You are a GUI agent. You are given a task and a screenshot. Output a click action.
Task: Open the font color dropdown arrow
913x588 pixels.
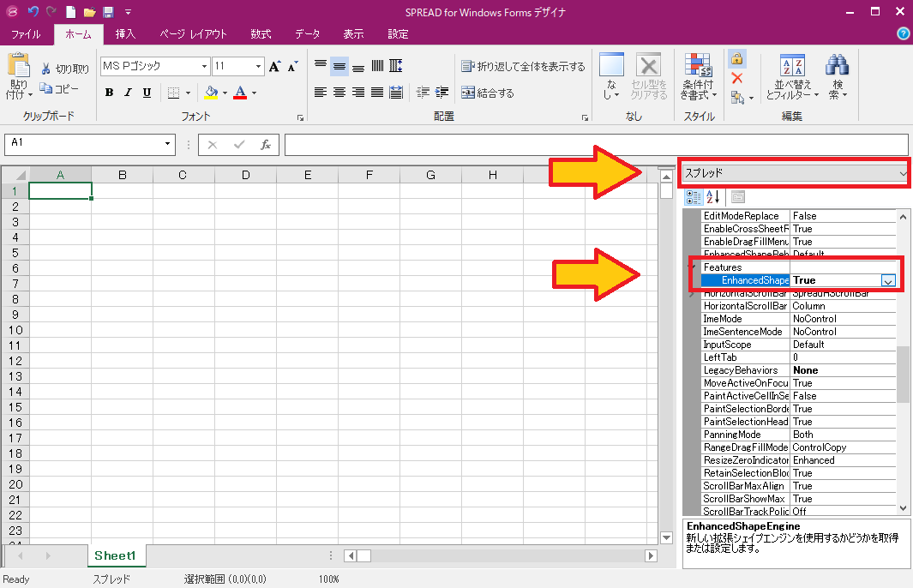pos(254,93)
